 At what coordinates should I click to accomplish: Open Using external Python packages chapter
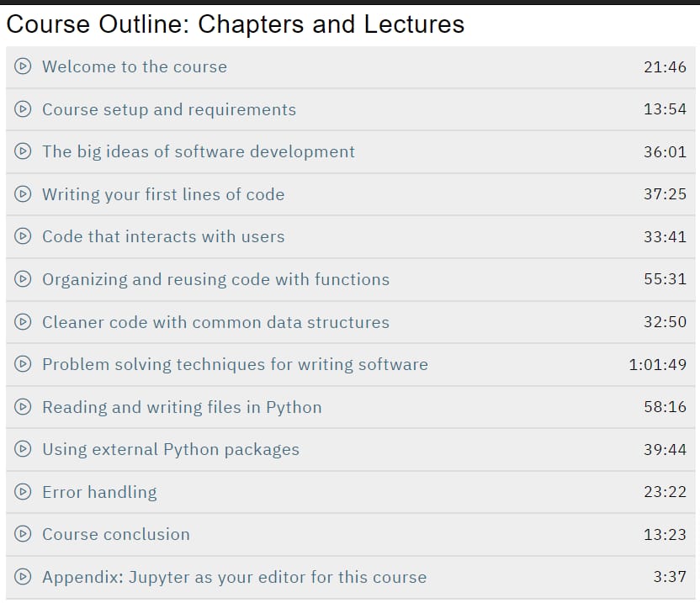click(x=171, y=449)
